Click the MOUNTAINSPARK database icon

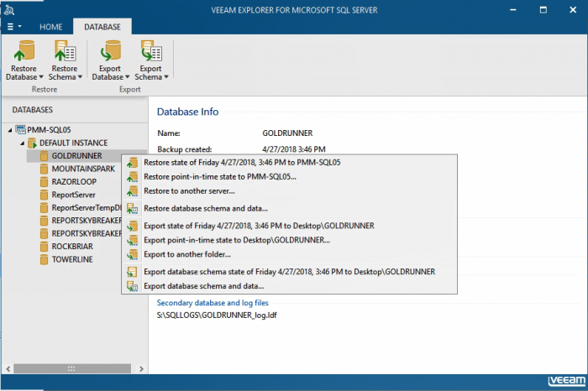pyautogui.click(x=44, y=169)
